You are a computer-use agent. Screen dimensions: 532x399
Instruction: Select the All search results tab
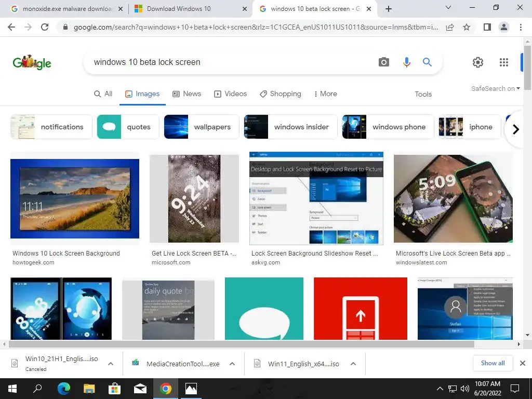pyautogui.click(x=103, y=94)
